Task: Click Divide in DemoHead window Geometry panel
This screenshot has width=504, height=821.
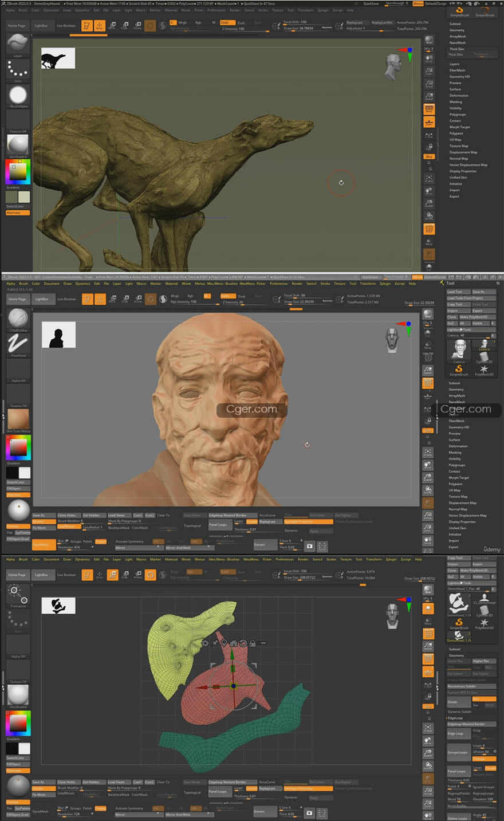Action: 459,702
